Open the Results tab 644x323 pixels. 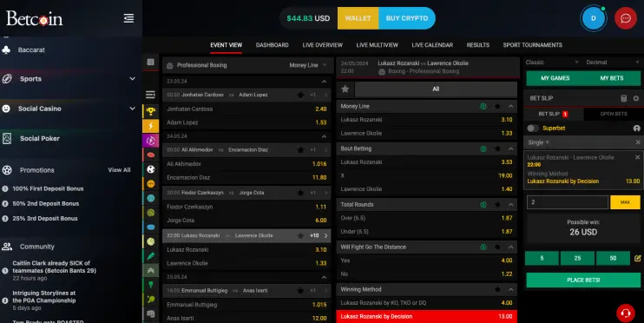pyautogui.click(x=477, y=45)
